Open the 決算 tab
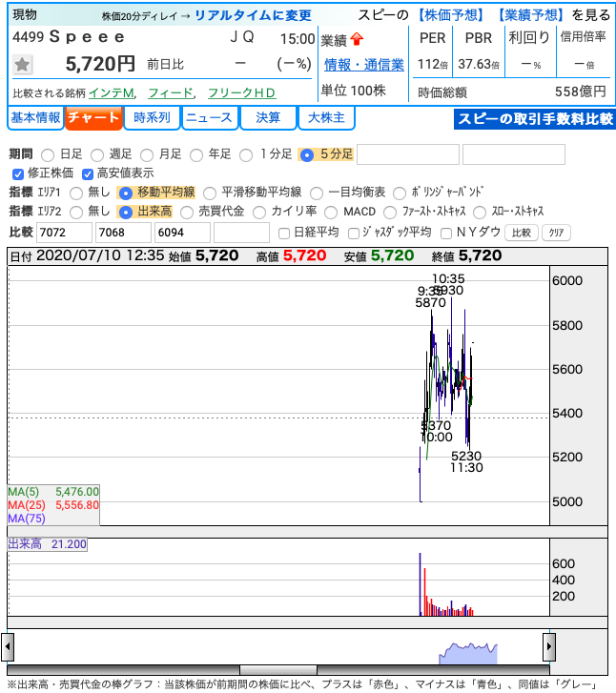The width and height of the screenshot is (616, 693). point(268,118)
